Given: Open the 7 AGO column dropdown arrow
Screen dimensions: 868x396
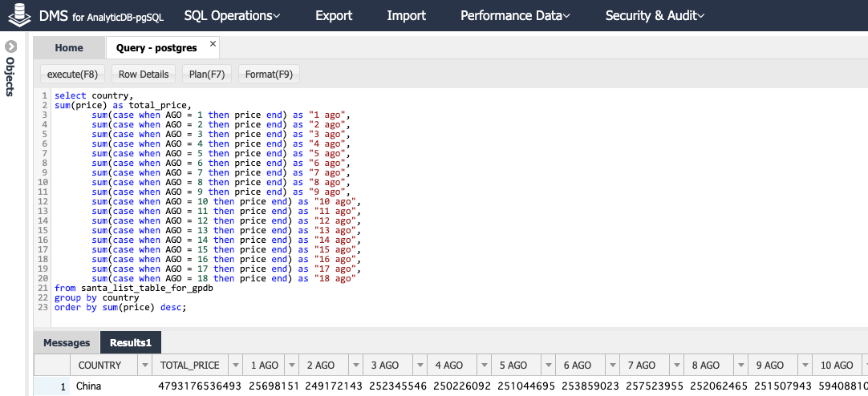Looking at the screenshot, I should tap(677, 366).
